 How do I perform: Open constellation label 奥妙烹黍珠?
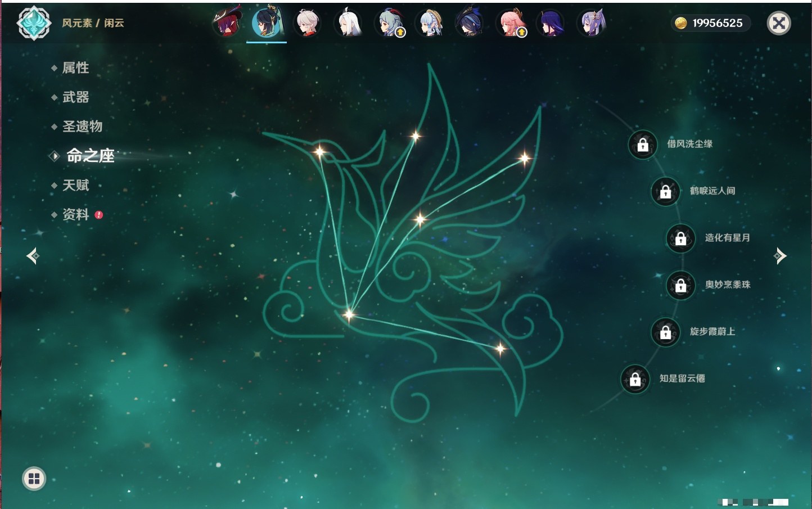(728, 285)
